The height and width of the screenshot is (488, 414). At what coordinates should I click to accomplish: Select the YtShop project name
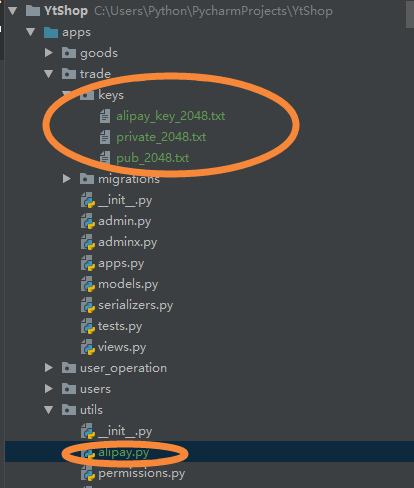(x=66, y=11)
